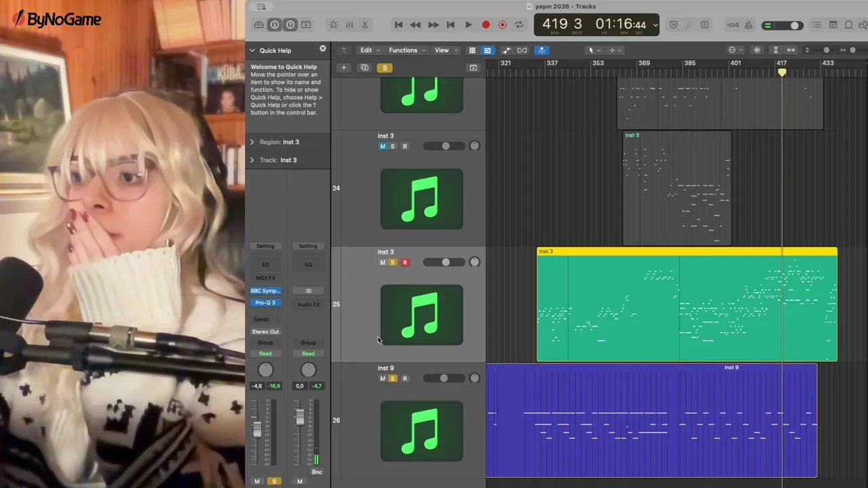Select the purple Inst 9 region
This screenshot has width=868, height=488.
click(652, 420)
